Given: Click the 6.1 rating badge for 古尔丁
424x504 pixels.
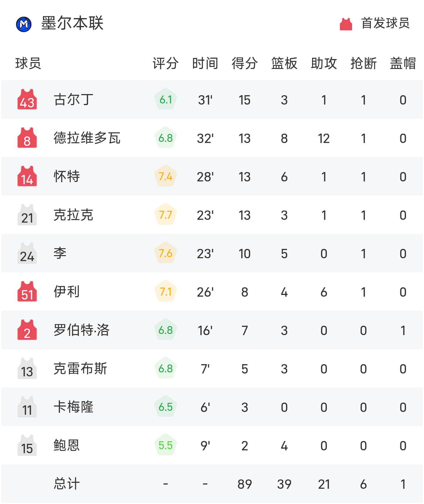Looking at the screenshot, I should point(166,99).
